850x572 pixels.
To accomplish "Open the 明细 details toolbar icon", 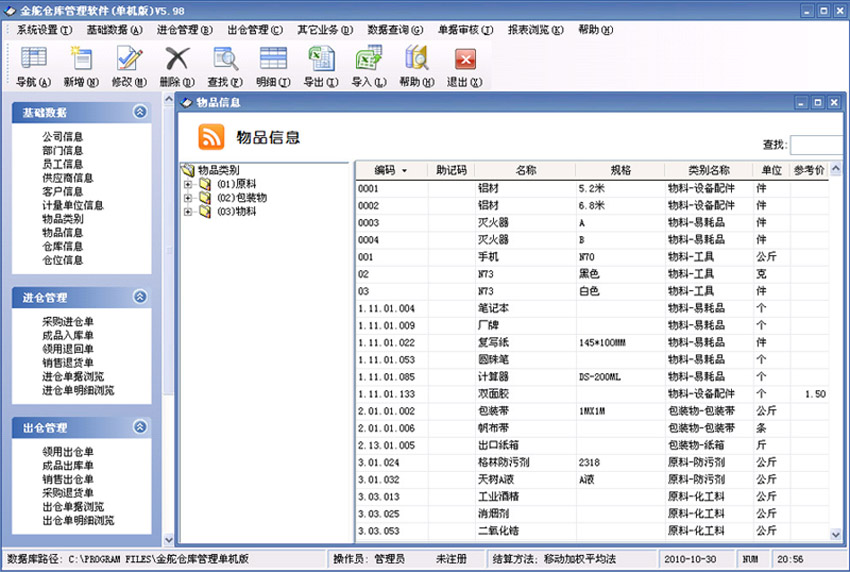I will coord(273,58).
